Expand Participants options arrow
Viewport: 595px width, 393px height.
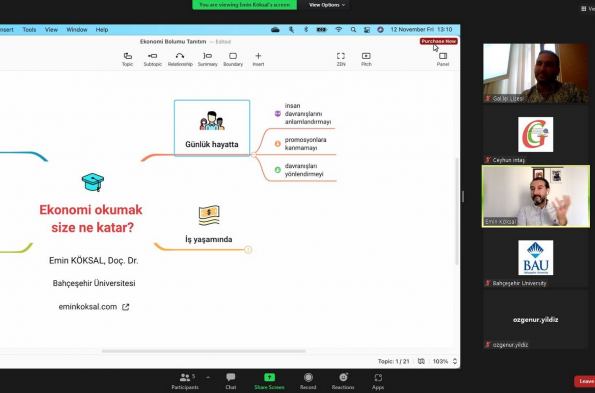pyautogui.click(x=208, y=377)
